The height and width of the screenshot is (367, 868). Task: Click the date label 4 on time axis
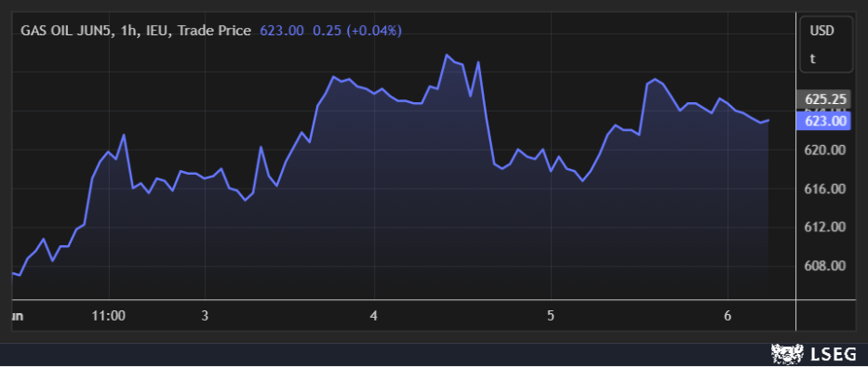374,316
